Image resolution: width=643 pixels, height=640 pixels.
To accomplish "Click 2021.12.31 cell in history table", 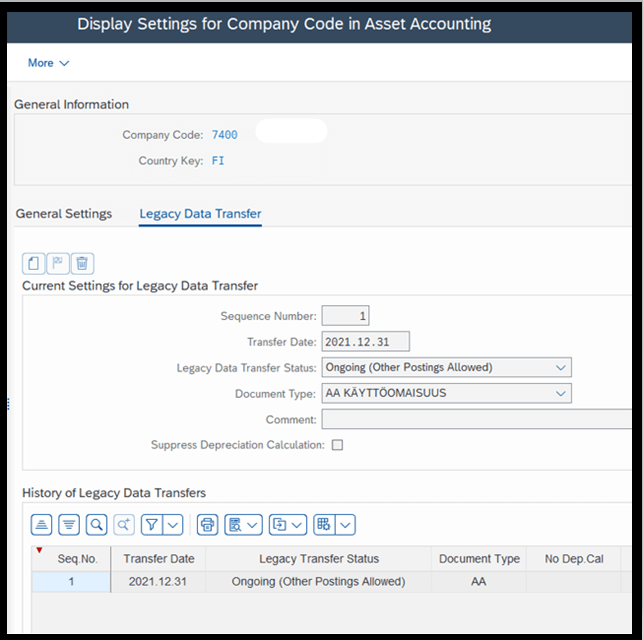I will pyautogui.click(x=158, y=582).
